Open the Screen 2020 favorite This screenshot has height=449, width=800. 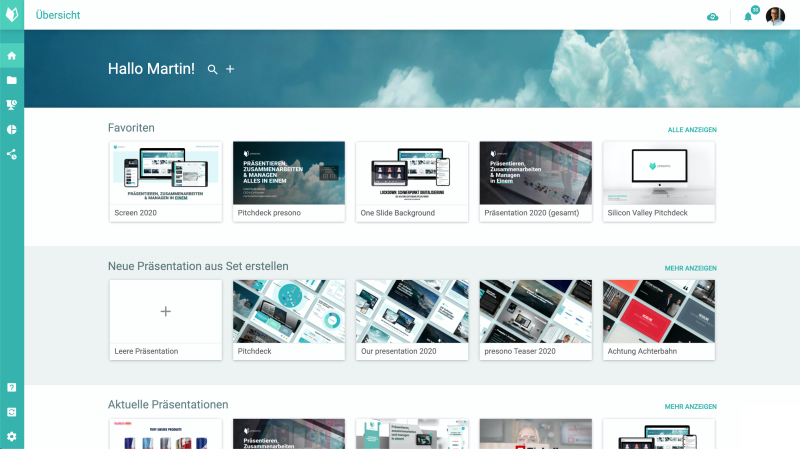pos(166,182)
